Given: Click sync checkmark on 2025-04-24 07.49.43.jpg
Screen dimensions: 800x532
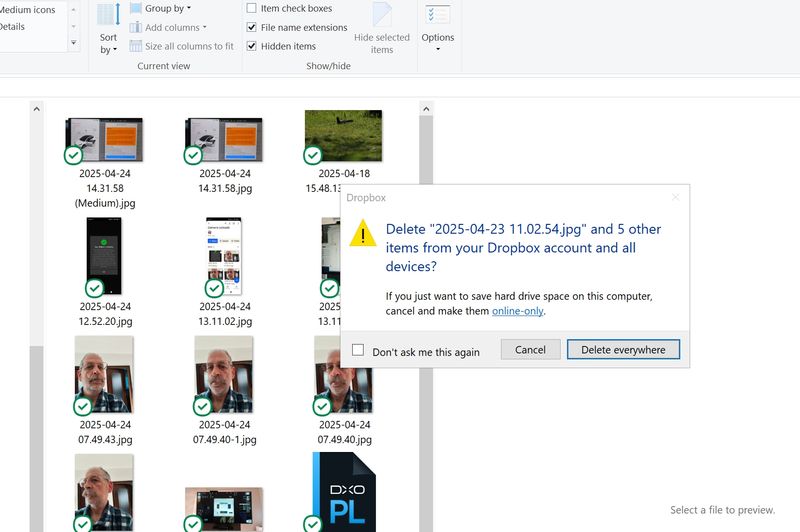Looking at the screenshot, I should [x=83, y=407].
